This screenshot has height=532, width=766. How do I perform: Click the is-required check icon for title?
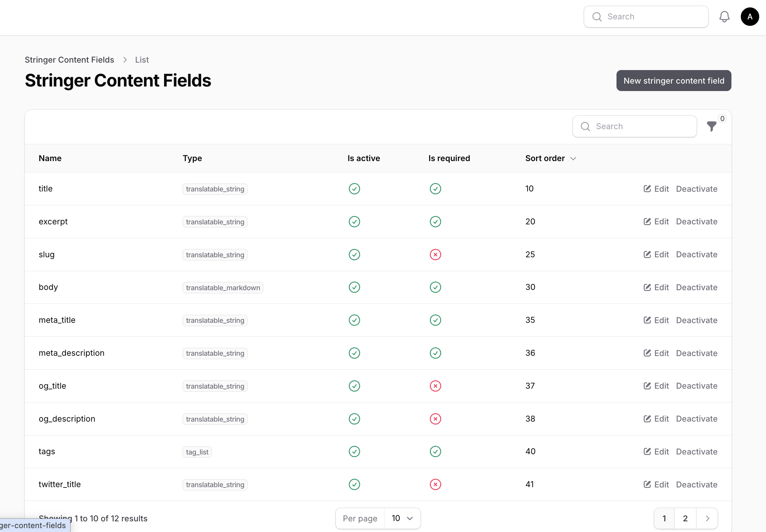[435, 189]
